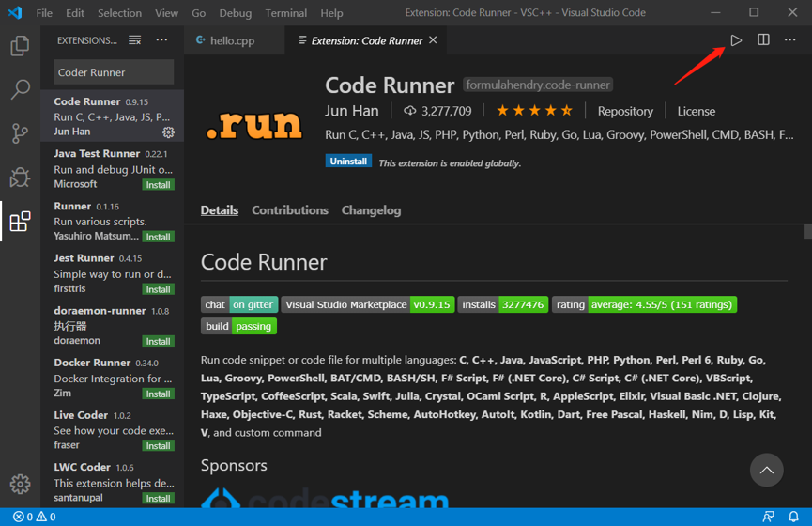
Task: Open the Code Runner manage gear
Action: pos(168,132)
